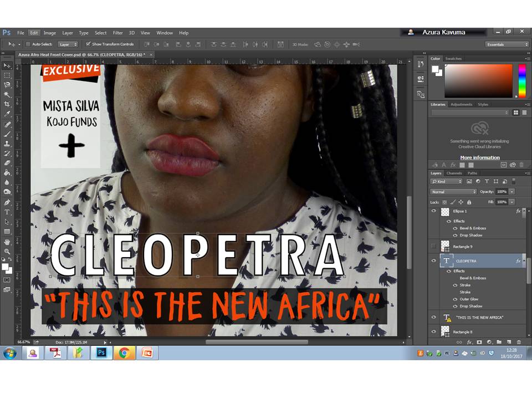Click the More information link

click(x=480, y=157)
